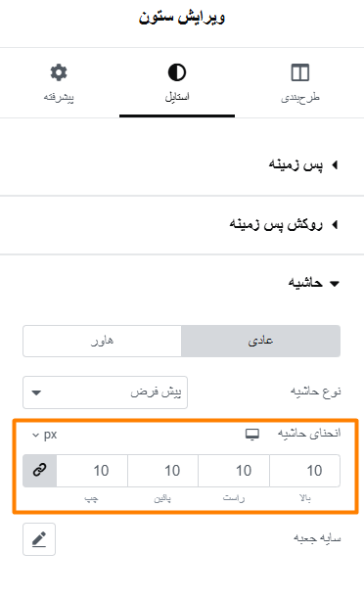
Task: Switch to the طرح‌بندی tab label
Action: pyautogui.click(x=300, y=98)
